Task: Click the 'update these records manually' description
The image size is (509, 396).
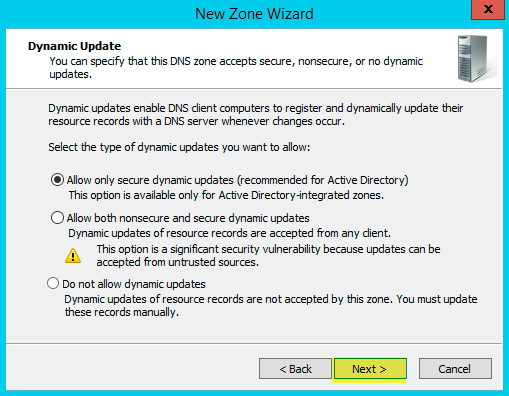Action: point(271,306)
